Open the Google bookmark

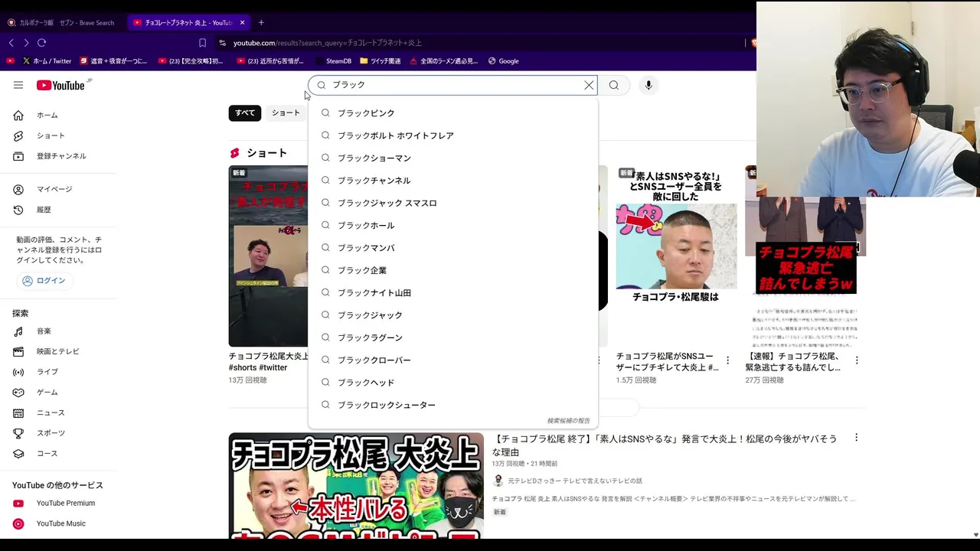coord(503,61)
